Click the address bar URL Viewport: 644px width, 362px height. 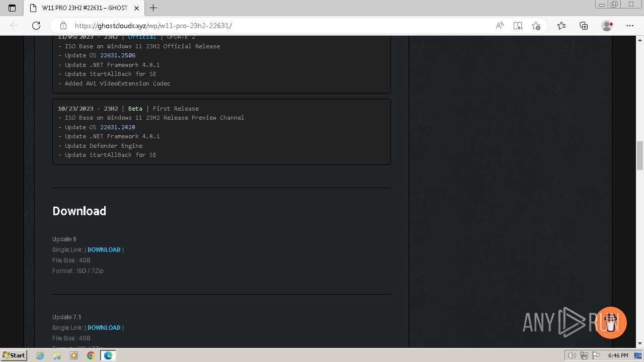pyautogui.click(x=153, y=26)
